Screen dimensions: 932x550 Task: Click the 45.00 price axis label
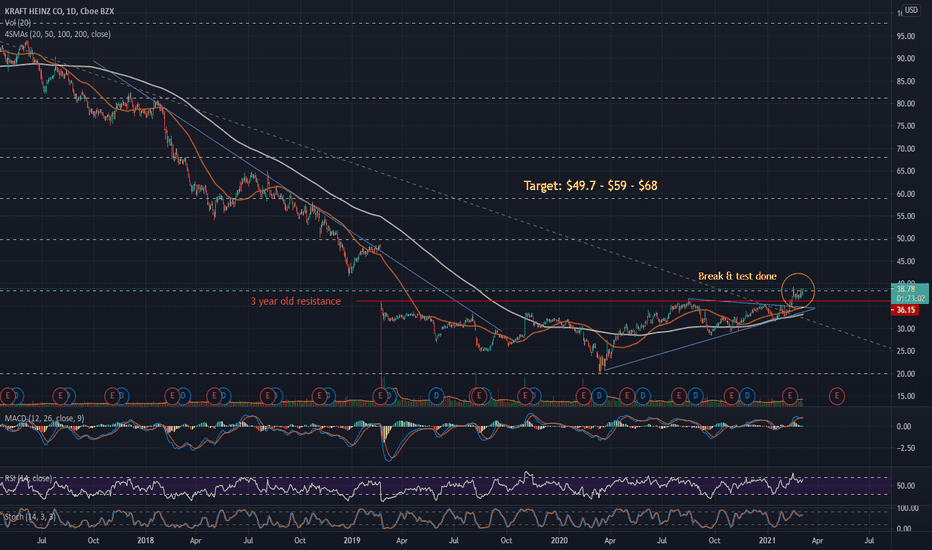[906, 261]
